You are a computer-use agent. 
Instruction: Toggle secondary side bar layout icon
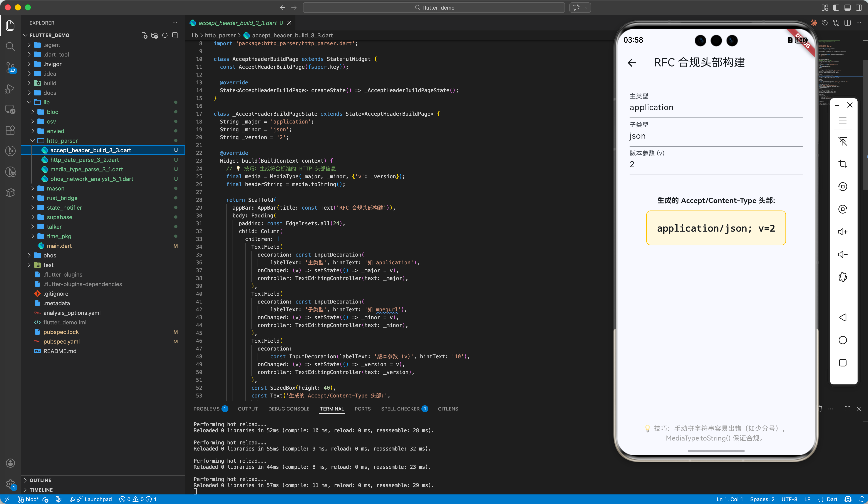pos(859,8)
